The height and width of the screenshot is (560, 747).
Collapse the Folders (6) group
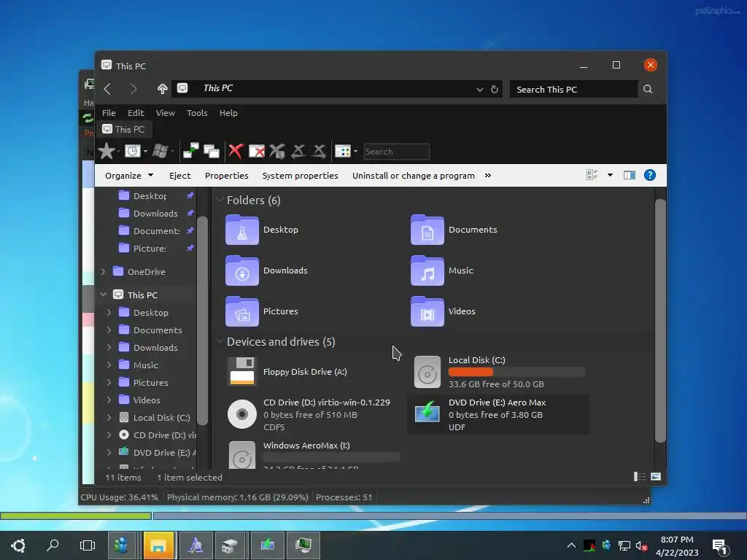pyautogui.click(x=220, y=200)
